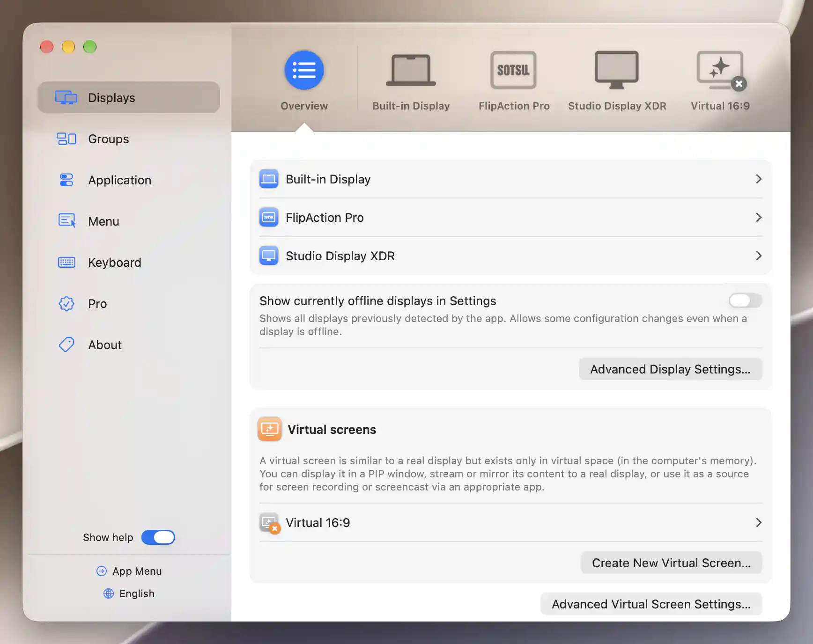The image size is (813, 644).
Task: Expand the Built-in Display row chevron
Action: 759,179
